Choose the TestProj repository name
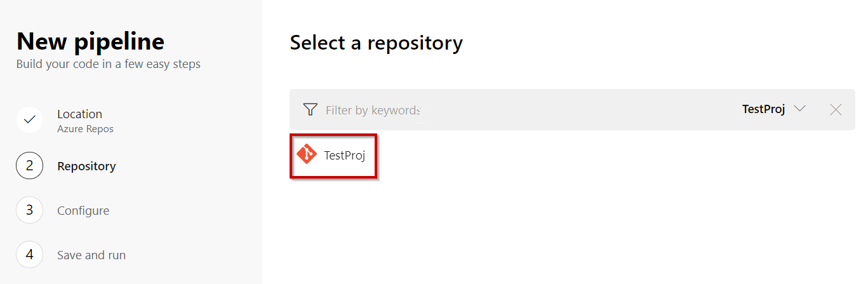The height and width of the screenshot is (284, 868). [x=345, y=155]
